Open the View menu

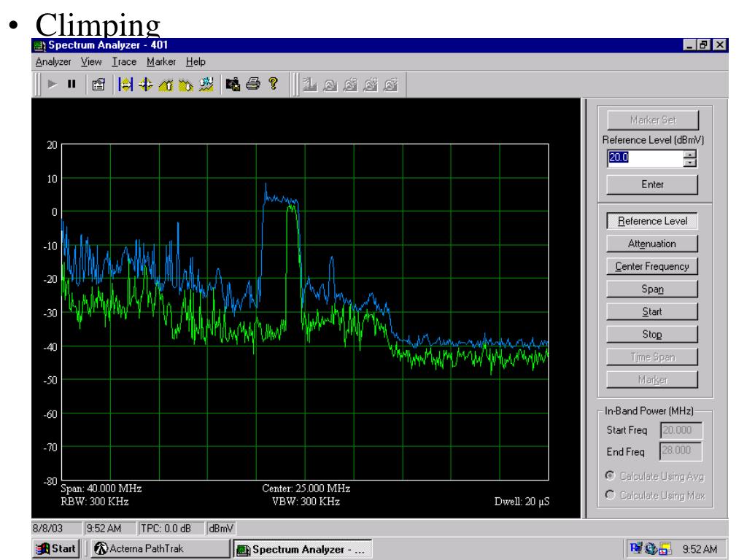[91, 62]
